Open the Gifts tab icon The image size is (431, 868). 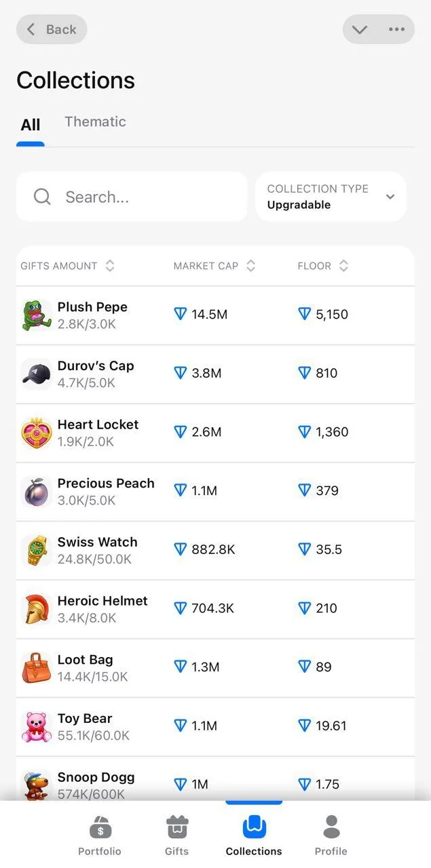tap(177, 827)
